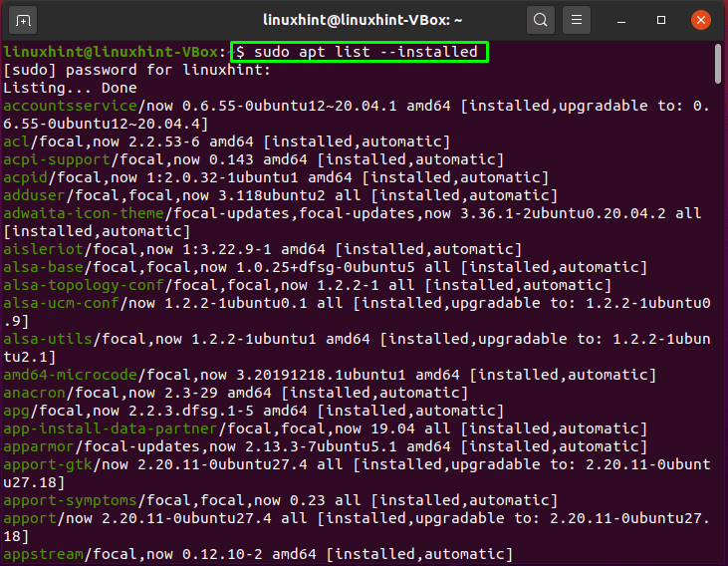Viewport: 728px width, 566px height.
Task: Click version 1.0.25+dfsg-0ubuntu5 on the alsa-base line
Action: tap(326, 267)
